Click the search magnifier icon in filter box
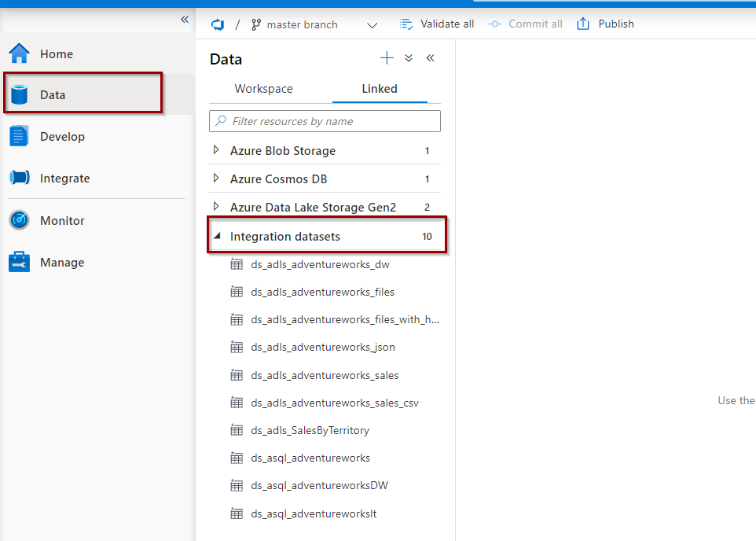This screenshot has width=756, height=541. tap(221, 120)
